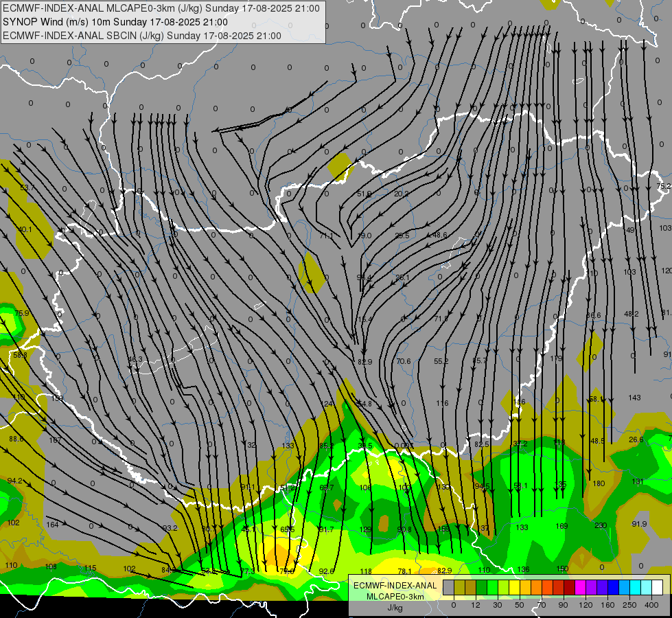Click the grid value 136
The width and height of the screenshot is (672, 618).
point(523,569)
